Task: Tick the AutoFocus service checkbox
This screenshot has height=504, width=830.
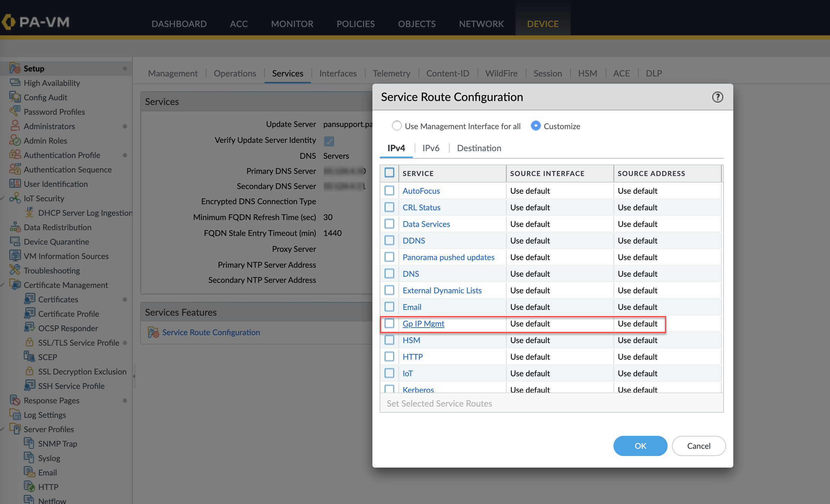Action: click(x=389, y=190)
